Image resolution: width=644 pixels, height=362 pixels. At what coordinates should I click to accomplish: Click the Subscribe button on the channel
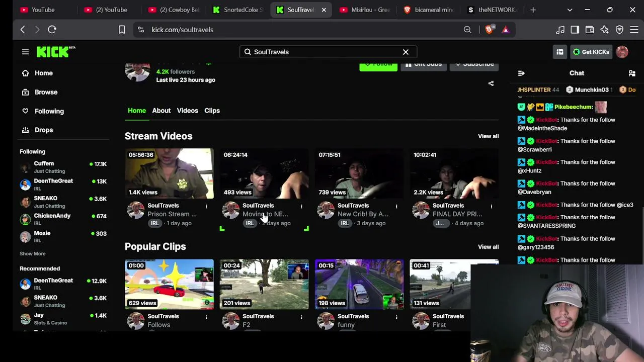(x=474, y=65)
